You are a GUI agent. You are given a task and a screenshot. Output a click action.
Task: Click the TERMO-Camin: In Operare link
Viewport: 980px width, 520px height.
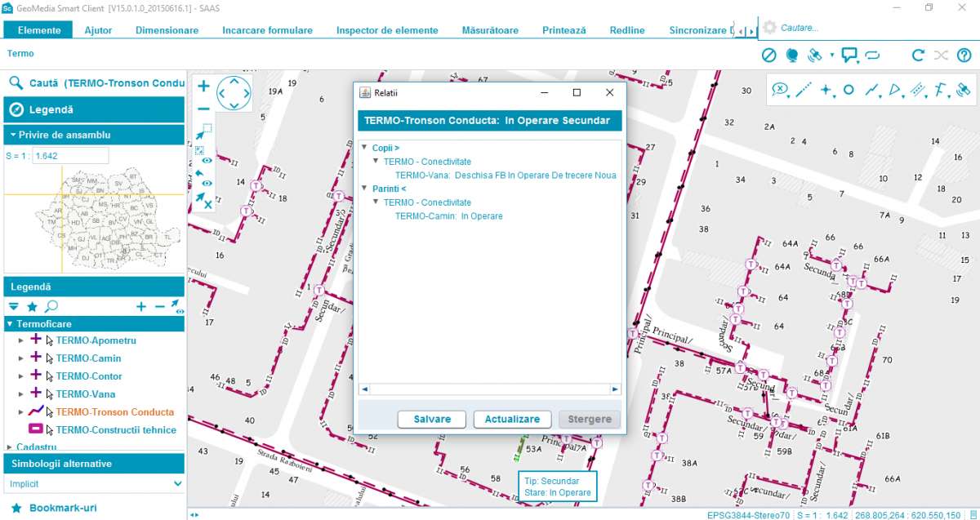tap(448, 216)
